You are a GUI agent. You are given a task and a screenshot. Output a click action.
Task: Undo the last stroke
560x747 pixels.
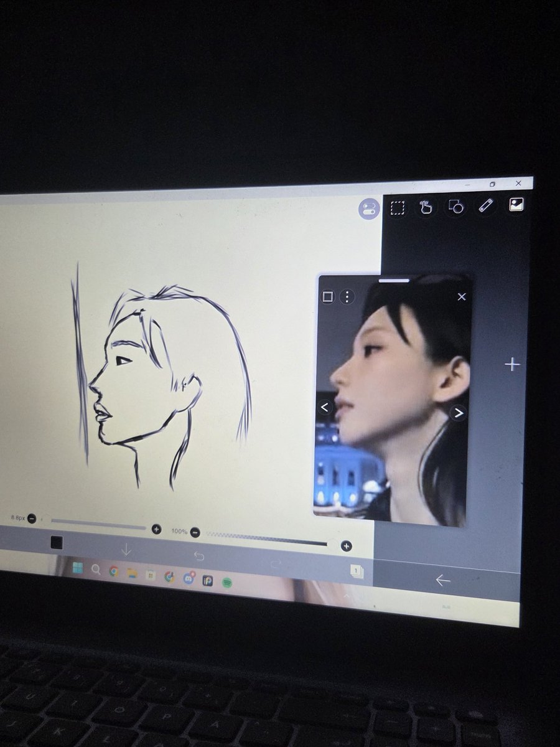[199, 557]
